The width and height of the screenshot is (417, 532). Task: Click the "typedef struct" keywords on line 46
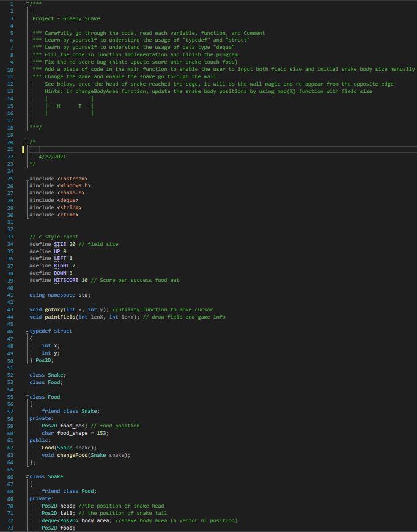point(51,331)
